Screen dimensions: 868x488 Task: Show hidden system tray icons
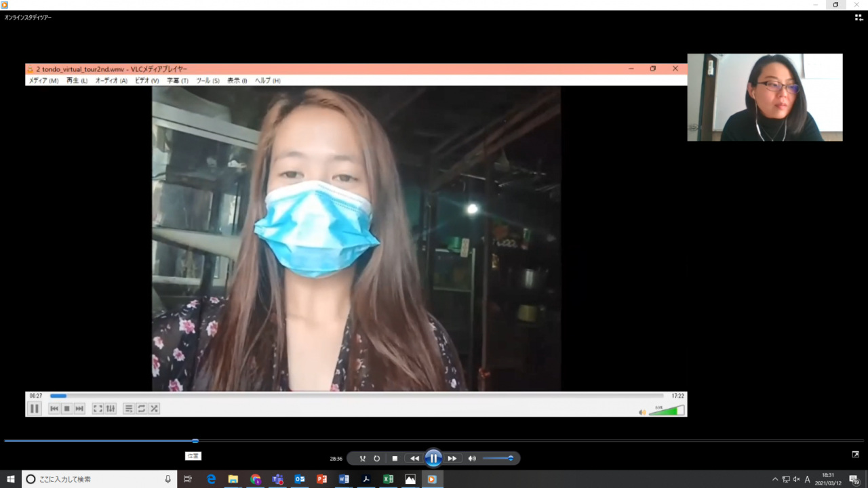(x=775, y=479)
